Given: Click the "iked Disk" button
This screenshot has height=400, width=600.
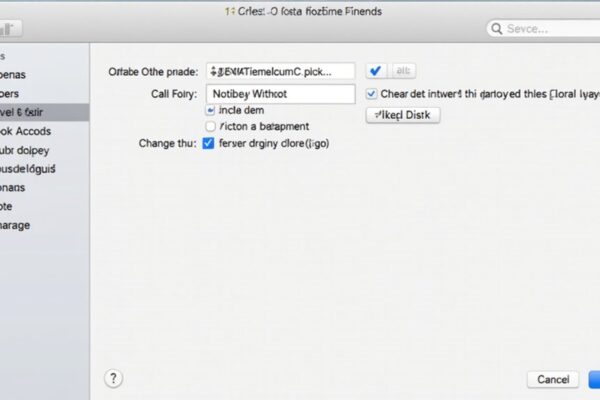Looking at the screenshot, I should coord(403,115).
